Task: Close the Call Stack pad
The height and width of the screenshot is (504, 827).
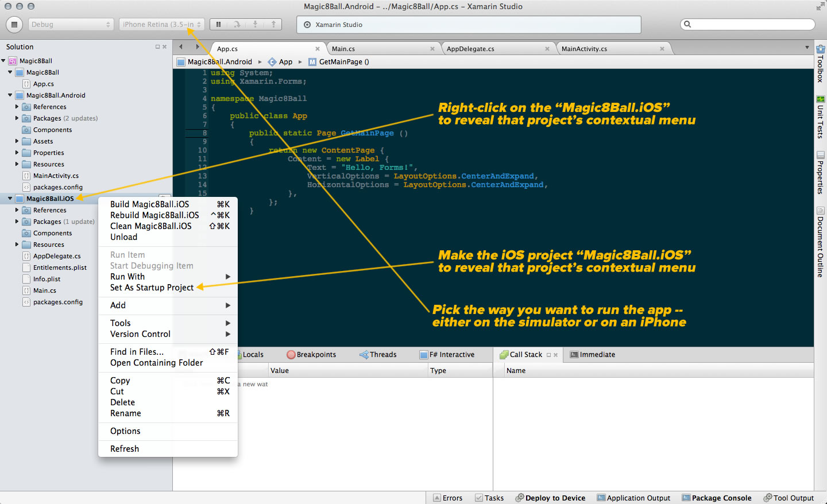Action: (x=555, y=355)
